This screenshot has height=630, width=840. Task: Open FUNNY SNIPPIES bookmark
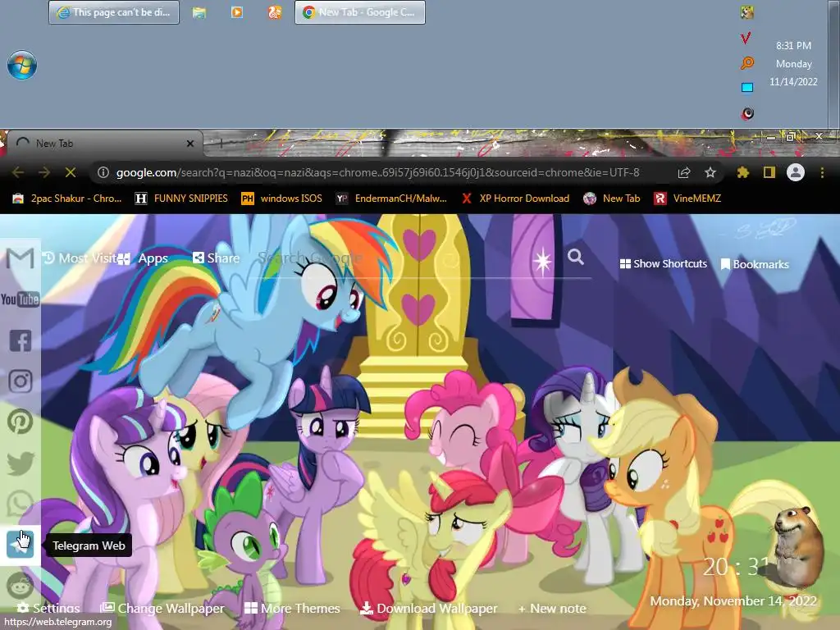(x=181, y=199)
